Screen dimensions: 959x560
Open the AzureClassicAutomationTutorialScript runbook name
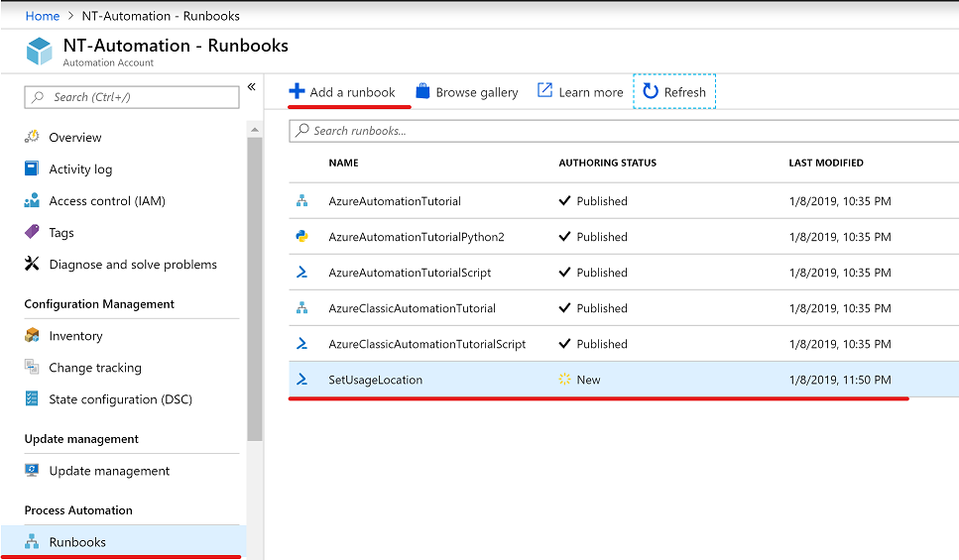pos(426,344)
